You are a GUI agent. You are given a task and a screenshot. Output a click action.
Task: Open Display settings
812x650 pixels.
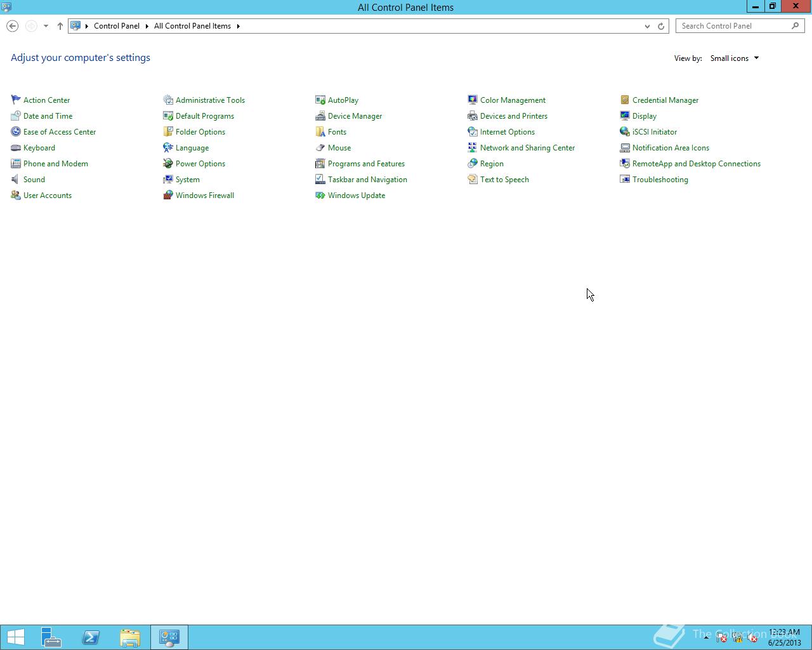(x=644, y=116)
